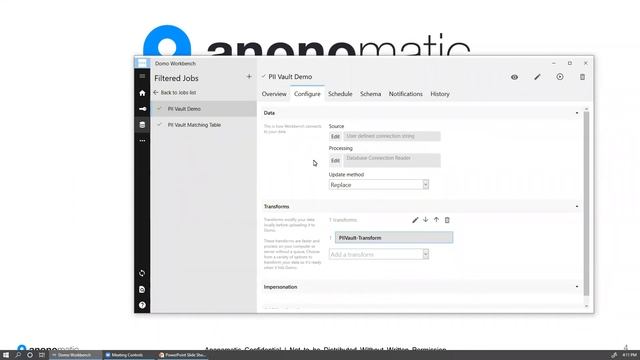Move transform down with arrow icon
This screenshot has height=360, width=640.
click(426, 220)
